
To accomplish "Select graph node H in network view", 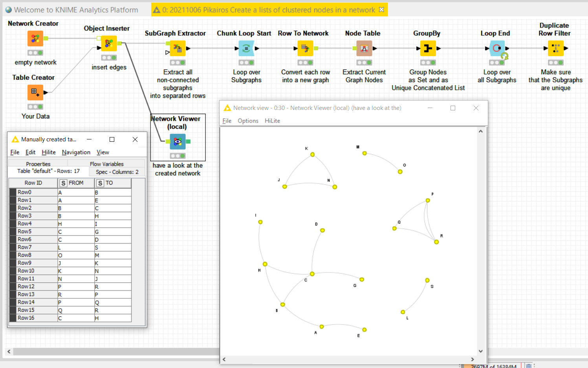I will coord(265,264).
